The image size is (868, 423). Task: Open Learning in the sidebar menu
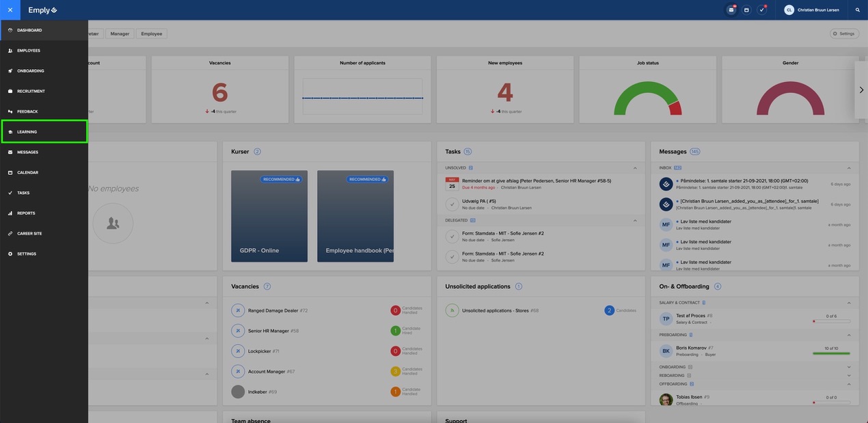click(x=44, y=132)
